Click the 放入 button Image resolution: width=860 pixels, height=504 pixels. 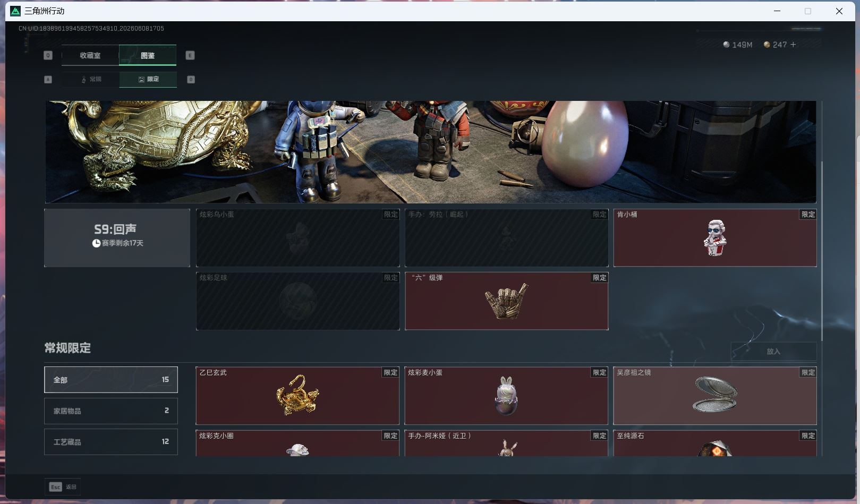[x=773, y=351]
